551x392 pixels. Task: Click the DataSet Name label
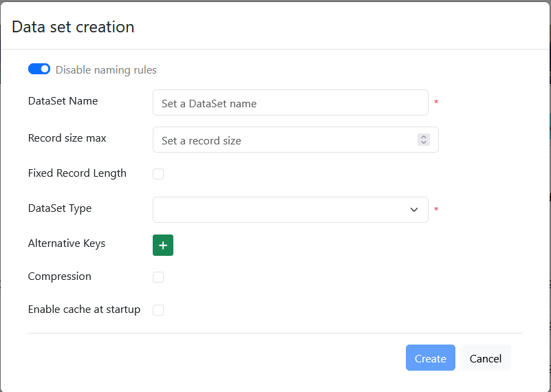coord(63,101)
